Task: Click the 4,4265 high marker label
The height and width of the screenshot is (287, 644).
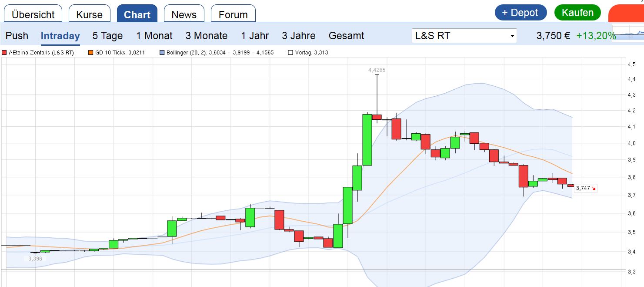Action: coord(377,70)
